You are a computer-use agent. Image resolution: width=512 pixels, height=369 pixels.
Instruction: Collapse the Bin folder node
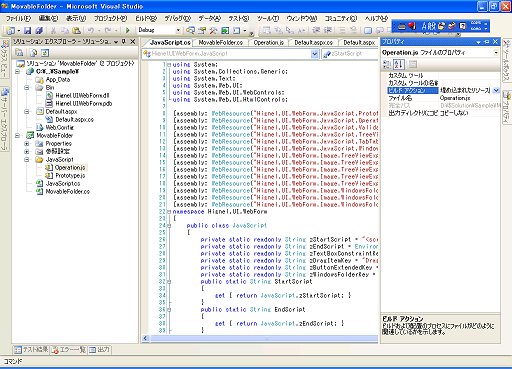(26, 88)
